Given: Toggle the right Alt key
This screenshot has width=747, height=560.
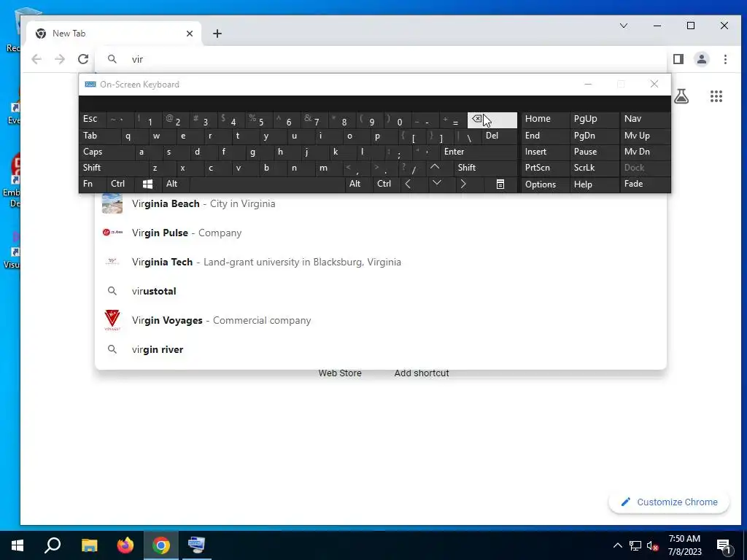Looking at the screenshot, I should (359, 184).
